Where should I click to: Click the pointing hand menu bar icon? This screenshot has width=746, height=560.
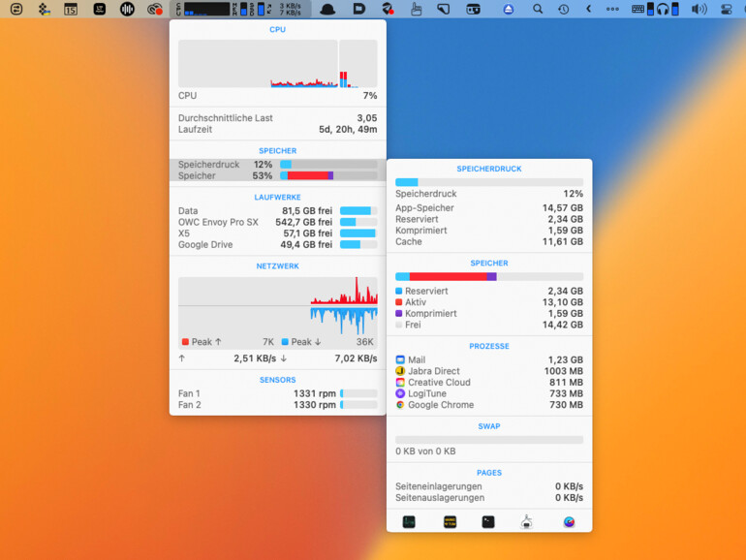416,9
